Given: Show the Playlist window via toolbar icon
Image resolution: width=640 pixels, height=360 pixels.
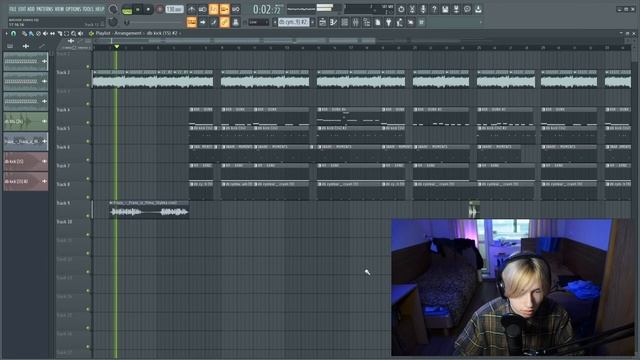Looking at the screenshot, I should pos(322,22).
